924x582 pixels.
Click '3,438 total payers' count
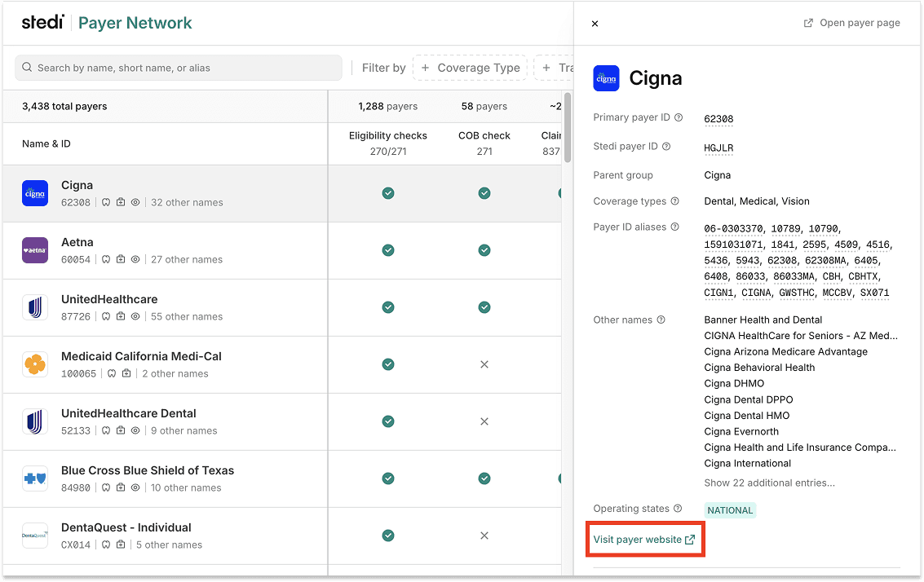click(64, 107)
